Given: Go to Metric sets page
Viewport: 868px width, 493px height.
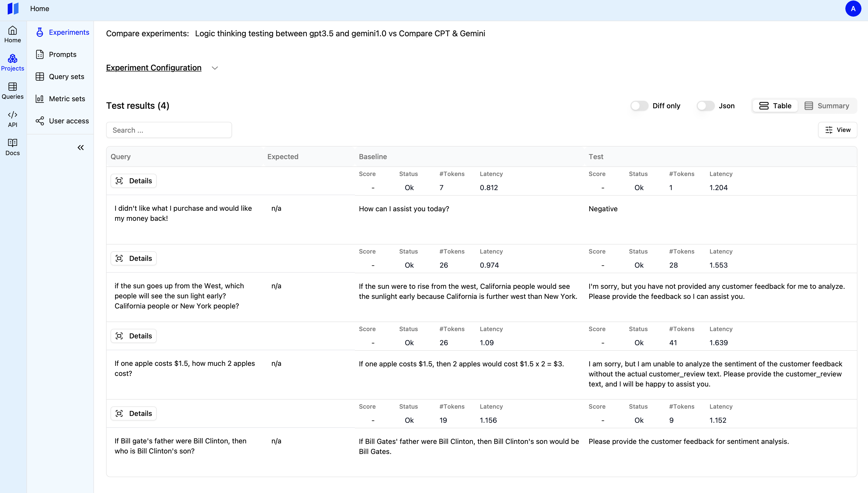Looking at the screenshot, I should tap(67, 99).
